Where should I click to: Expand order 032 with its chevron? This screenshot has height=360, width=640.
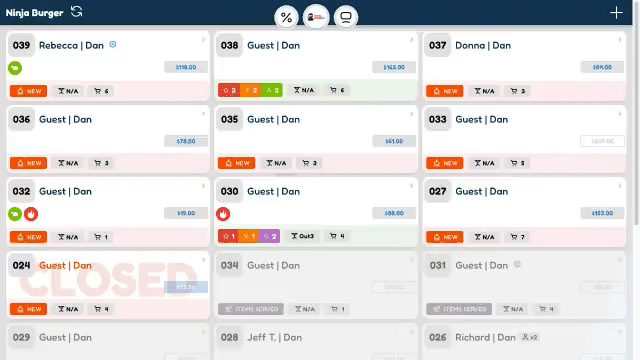point(203,186)
